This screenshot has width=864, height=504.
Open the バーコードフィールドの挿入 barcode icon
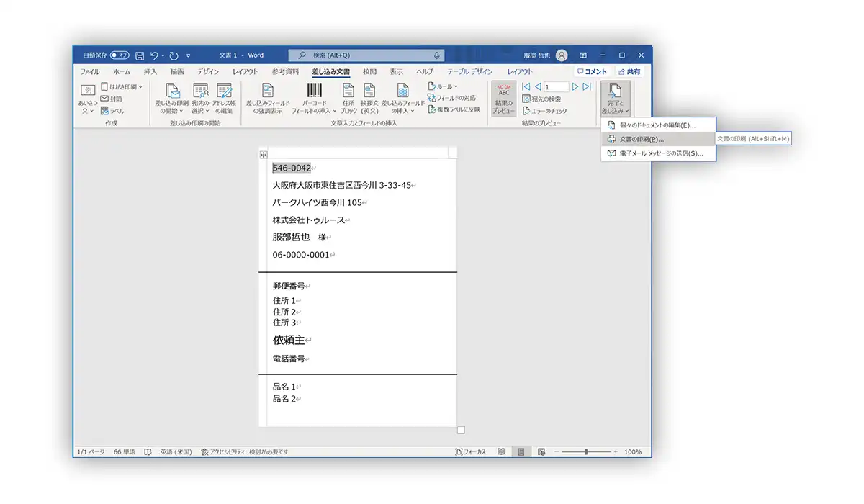(x=315, y=98)
